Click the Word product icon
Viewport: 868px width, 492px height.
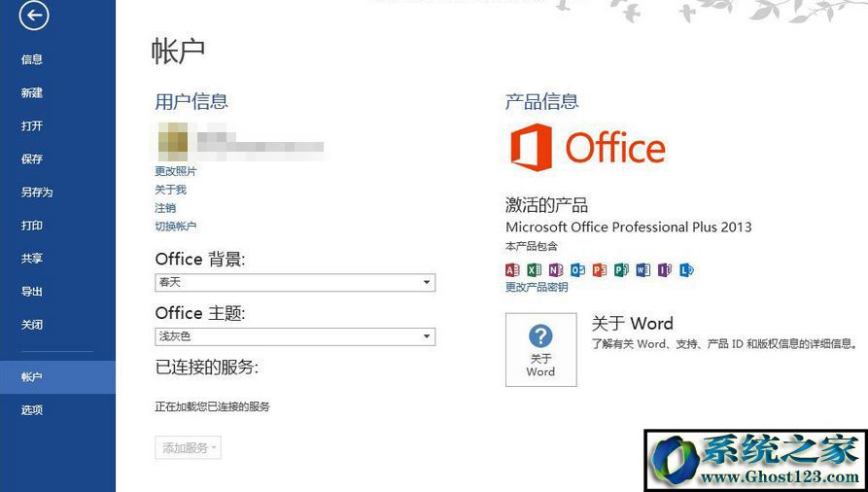(642, 270)
